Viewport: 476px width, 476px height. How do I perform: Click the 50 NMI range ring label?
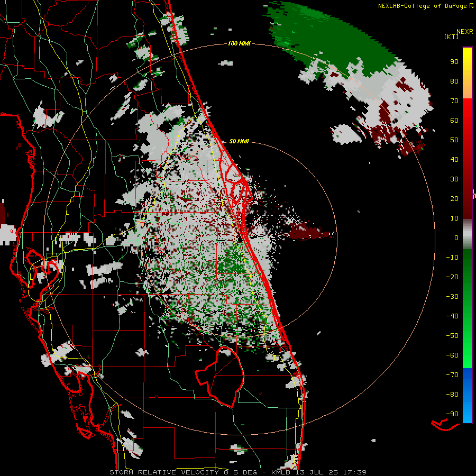239,141
